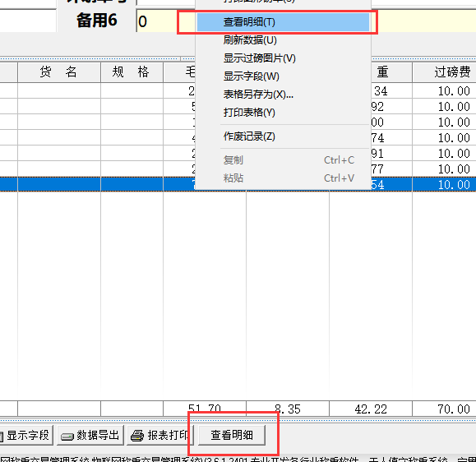
Task: Choose 查看明细(T) from the context menu
Action: point(283,22)
